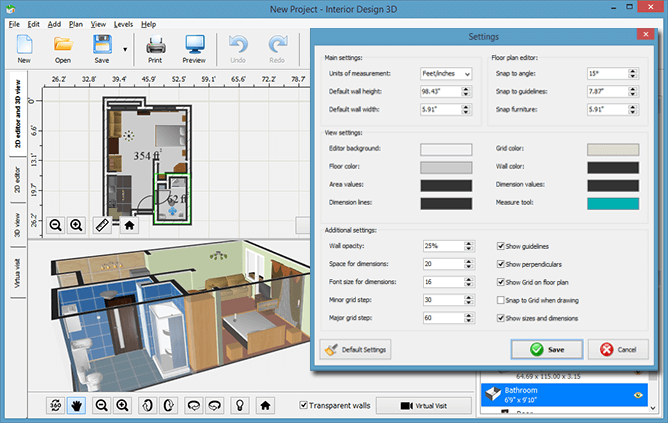Click the Snap to angle stepper
Viewport: 668px width, 423px height.
click(633, 74)
